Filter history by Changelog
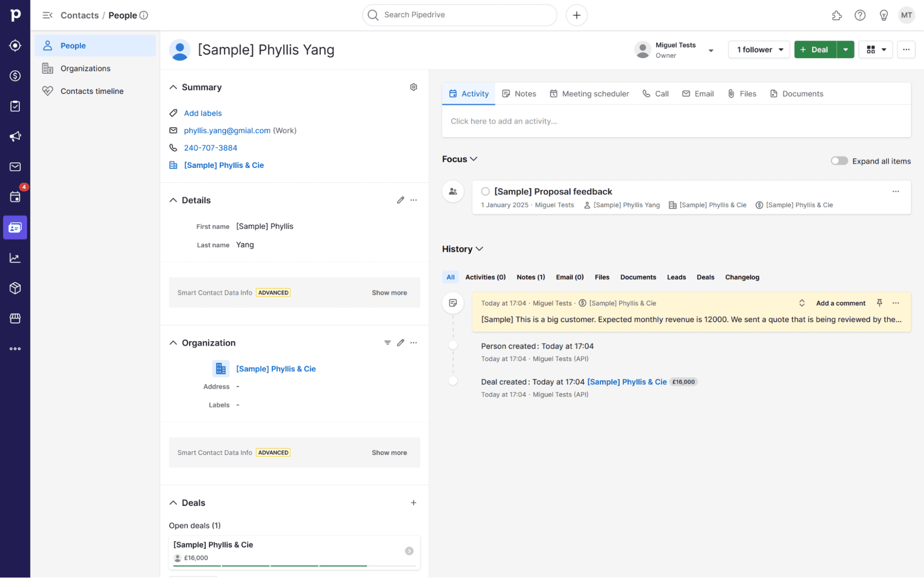Screen dimensions: 924x578 [742, 277]
